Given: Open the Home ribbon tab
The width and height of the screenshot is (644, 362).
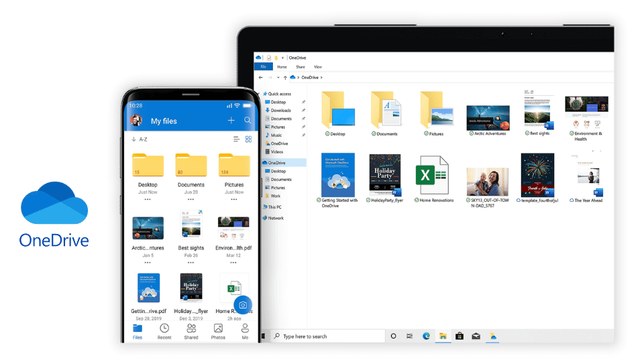Looking at the screenshot, I should pos(282,67).
